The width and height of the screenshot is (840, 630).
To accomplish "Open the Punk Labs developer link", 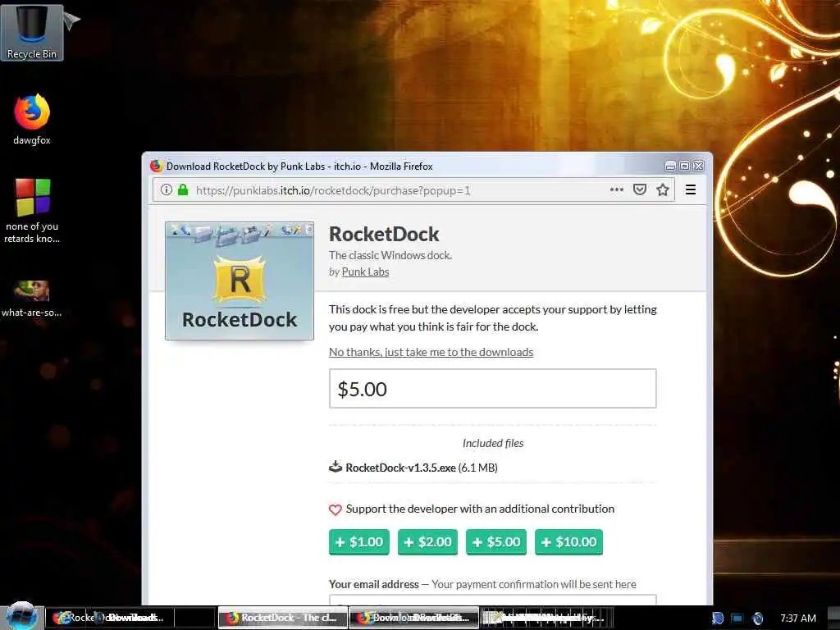I will tap(365, 272).
